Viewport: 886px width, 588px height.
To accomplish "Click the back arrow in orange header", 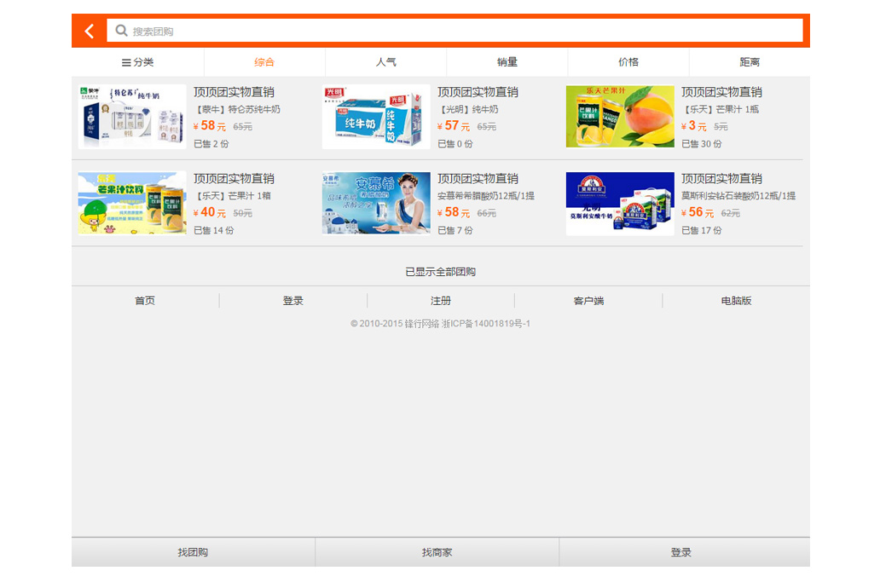I will coord(89,31).
